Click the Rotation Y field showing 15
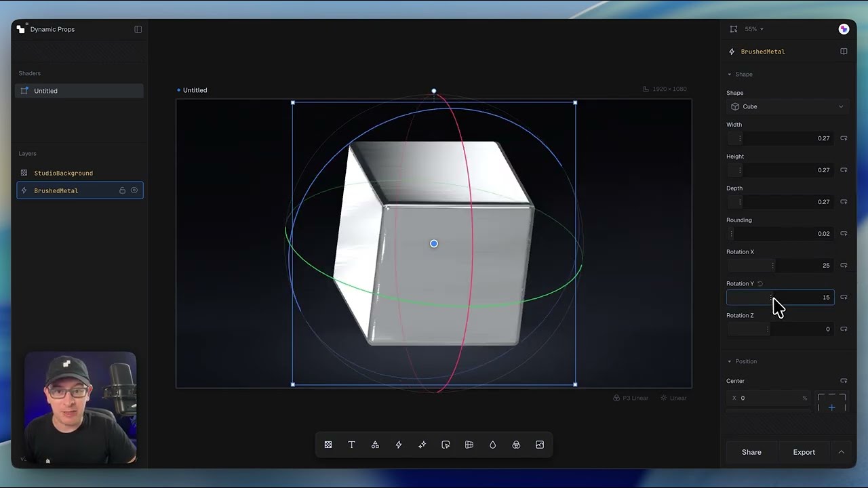This screenshot has height=488, width=868. [780, 298]
